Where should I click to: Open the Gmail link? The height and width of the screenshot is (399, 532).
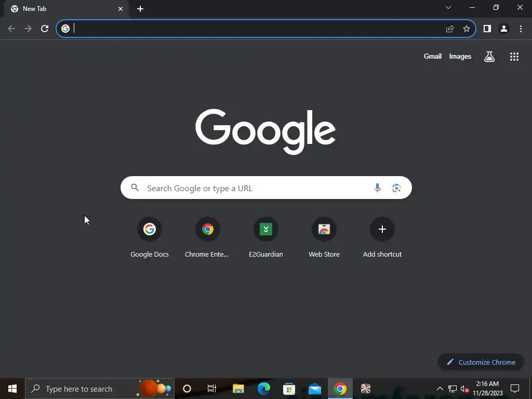pos(433,56)
